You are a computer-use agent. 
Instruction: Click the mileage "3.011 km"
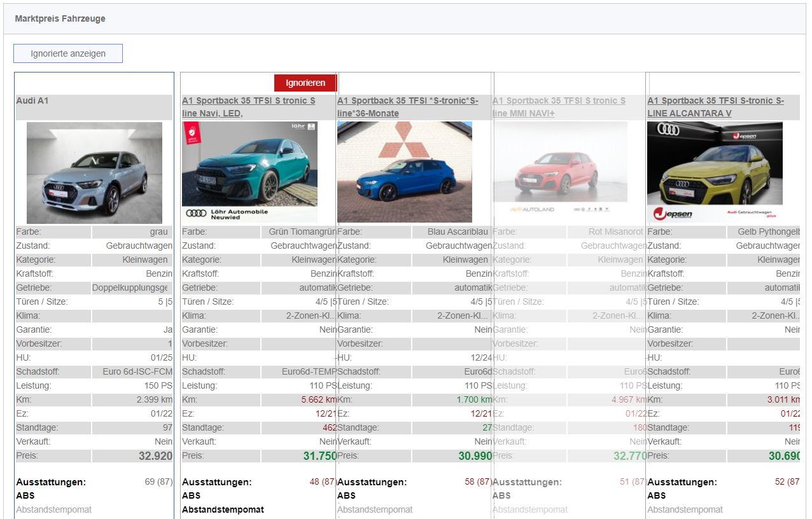pyautogui.click(x=783, y=400)
